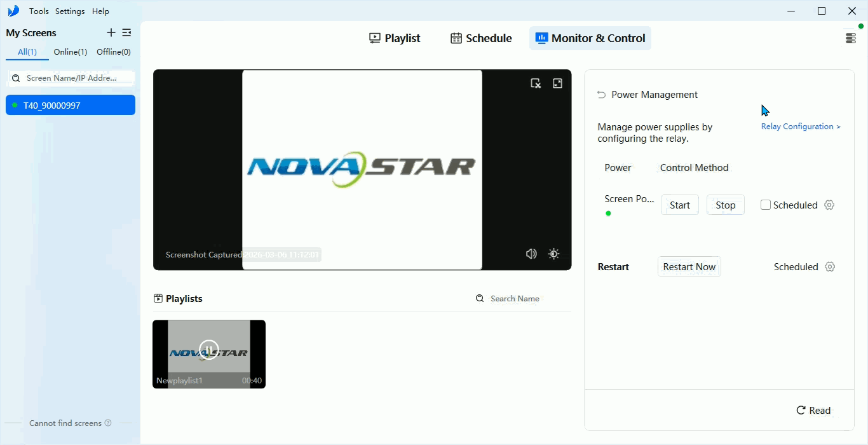Expand preview to fullscreen

(x=557, y=83)
